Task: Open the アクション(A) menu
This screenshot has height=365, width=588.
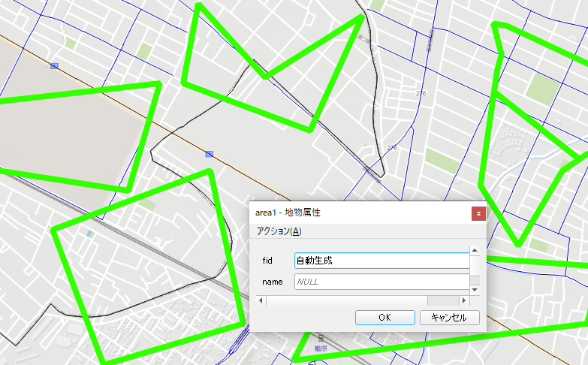Action: click(279, 231)
